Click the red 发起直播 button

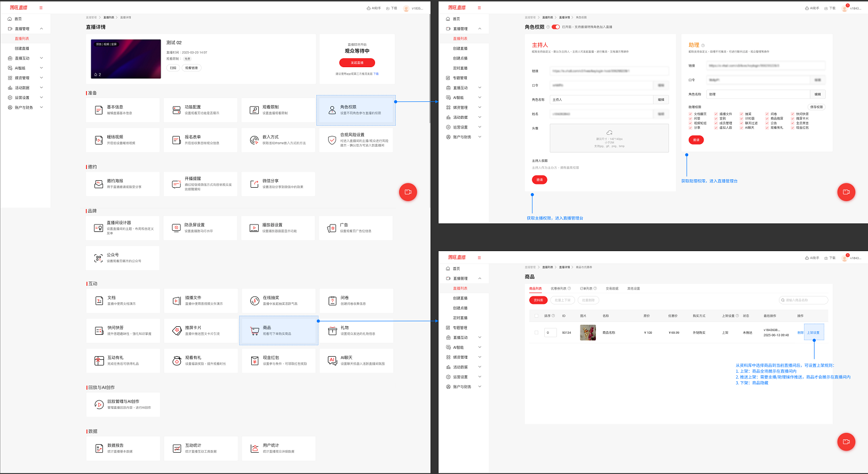coord(357,63)
